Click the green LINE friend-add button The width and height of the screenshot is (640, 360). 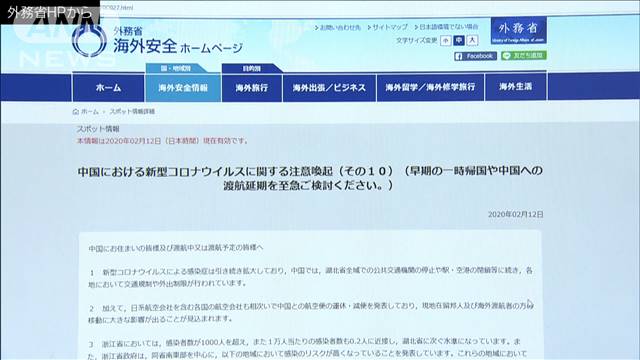524,56
